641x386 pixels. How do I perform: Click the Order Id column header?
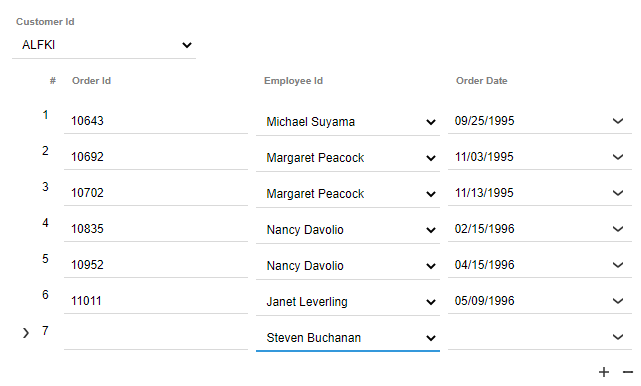click(92, 81)
